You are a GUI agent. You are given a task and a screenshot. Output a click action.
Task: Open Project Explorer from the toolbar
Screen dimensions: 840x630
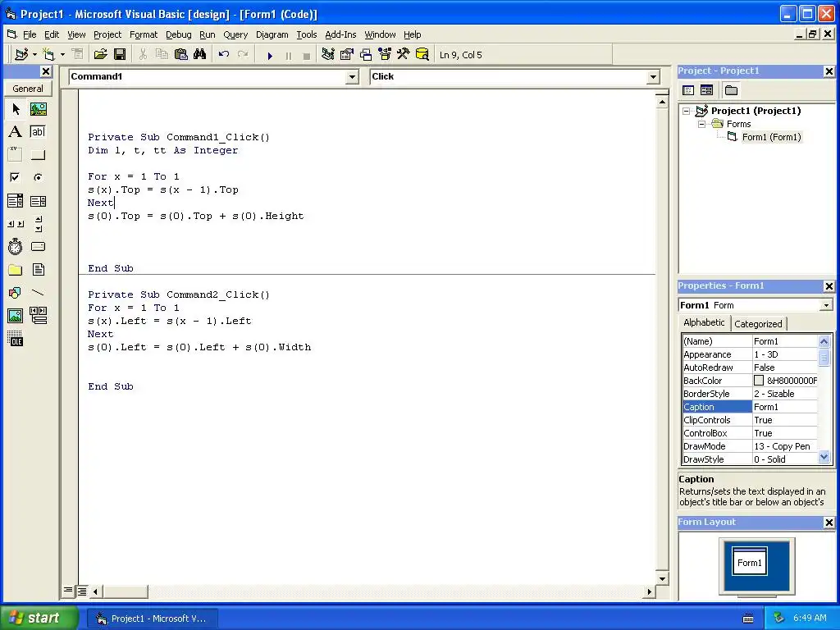(328, 55)
